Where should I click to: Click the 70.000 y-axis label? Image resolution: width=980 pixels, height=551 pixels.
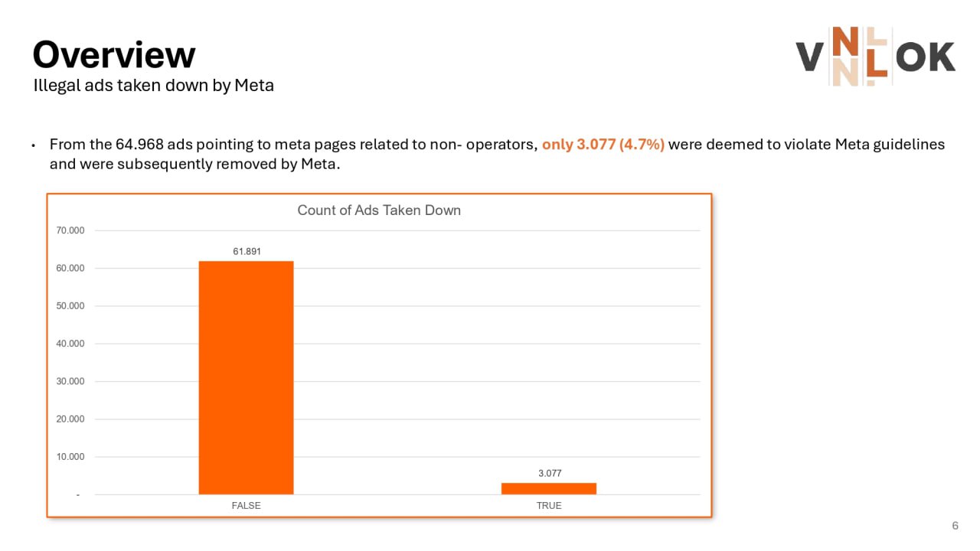click(70, 230)
